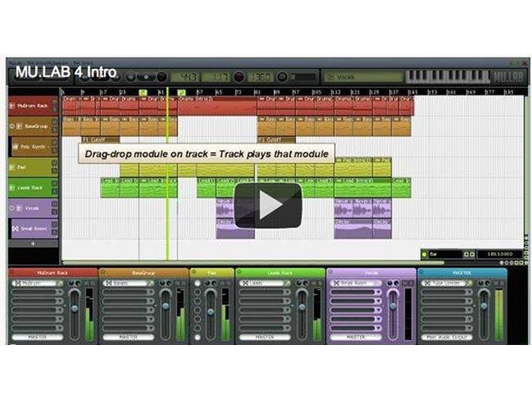Click the tempo display in the transport bar

pos(260,77)
